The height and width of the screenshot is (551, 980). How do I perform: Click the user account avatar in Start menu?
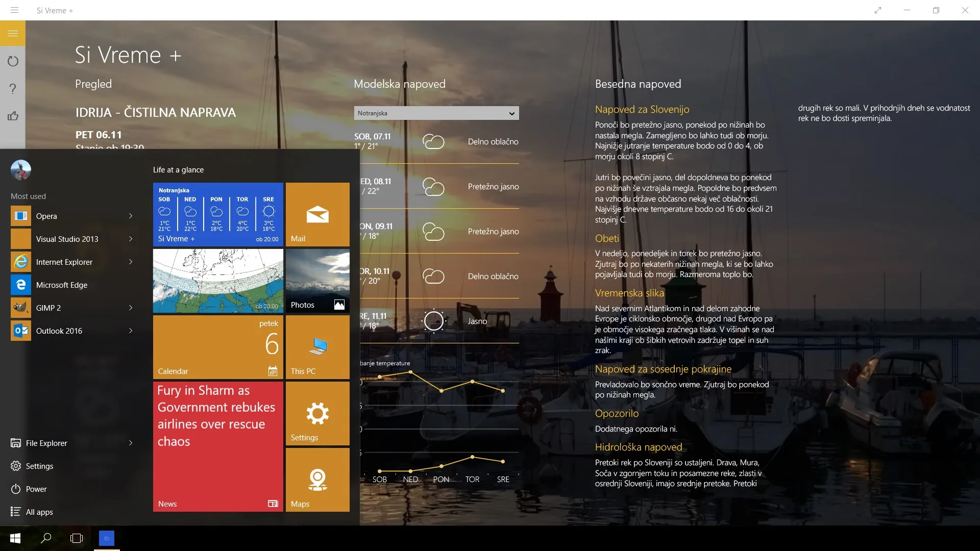(21, 170)
